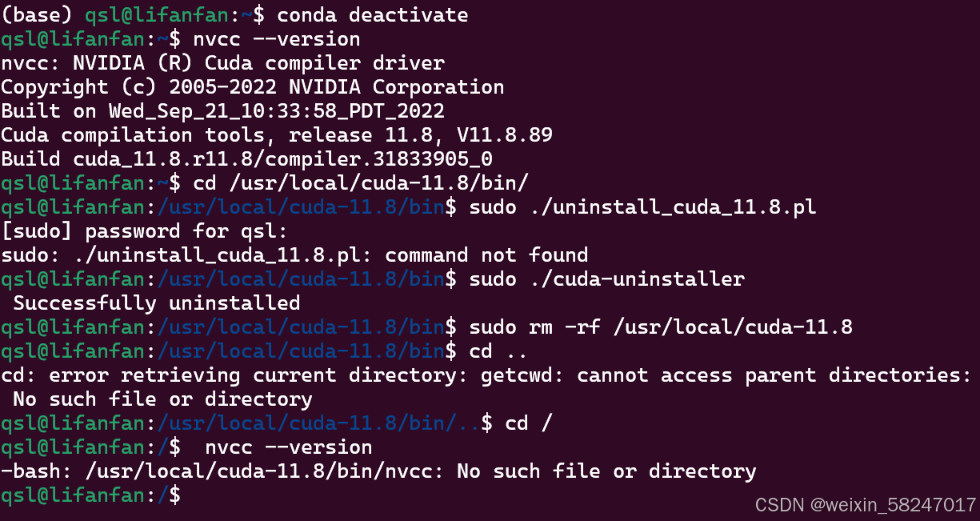Image resolution: width=980 pixels, height=521 pixels.
Task: Click the Copyright 2005-2022 NVIDIA Corporation line
Action: point(252,87)
